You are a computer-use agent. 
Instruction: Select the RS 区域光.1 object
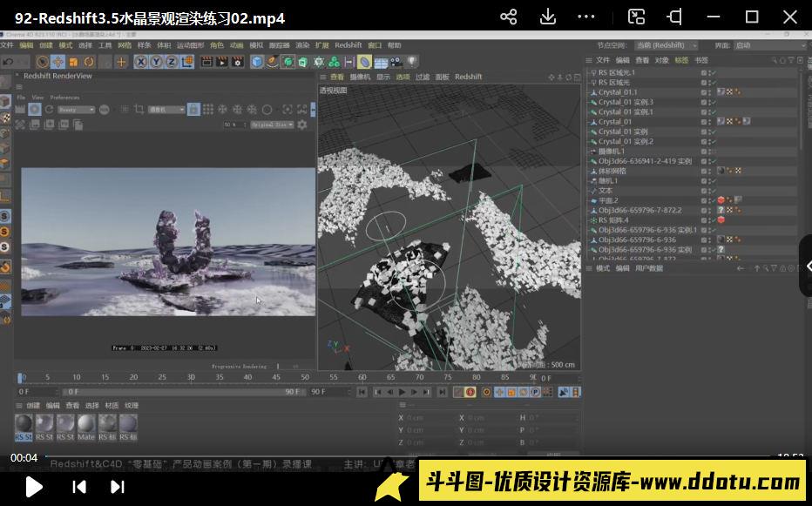click(x=617, y=72)
